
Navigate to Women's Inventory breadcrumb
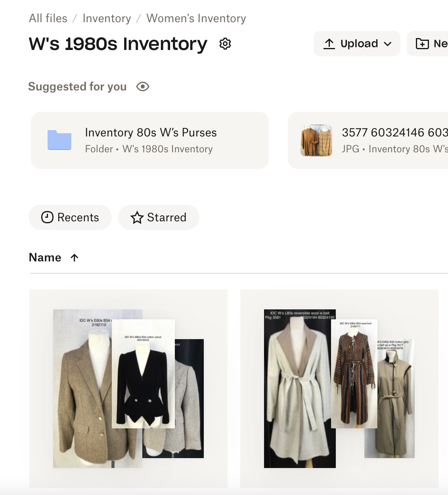(x=196, y=18)
